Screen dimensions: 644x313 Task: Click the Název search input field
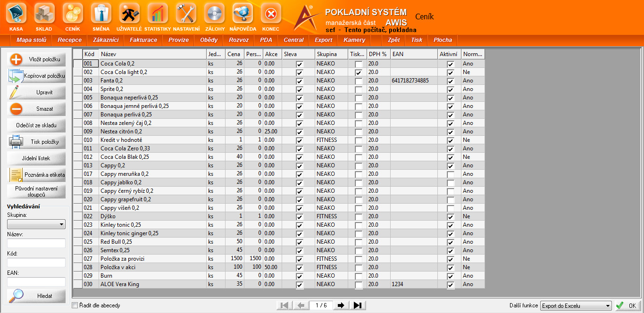coord(36,243)
